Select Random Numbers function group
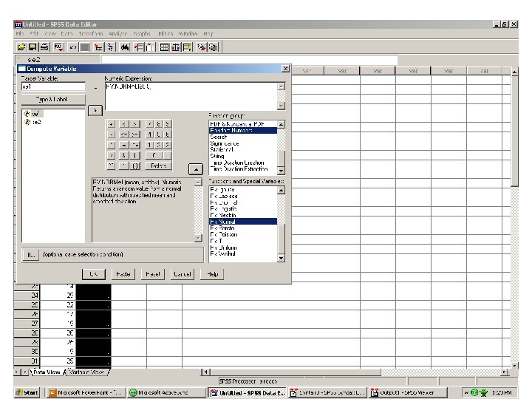This screenshot has width=532, height=399. click(243, 131)
